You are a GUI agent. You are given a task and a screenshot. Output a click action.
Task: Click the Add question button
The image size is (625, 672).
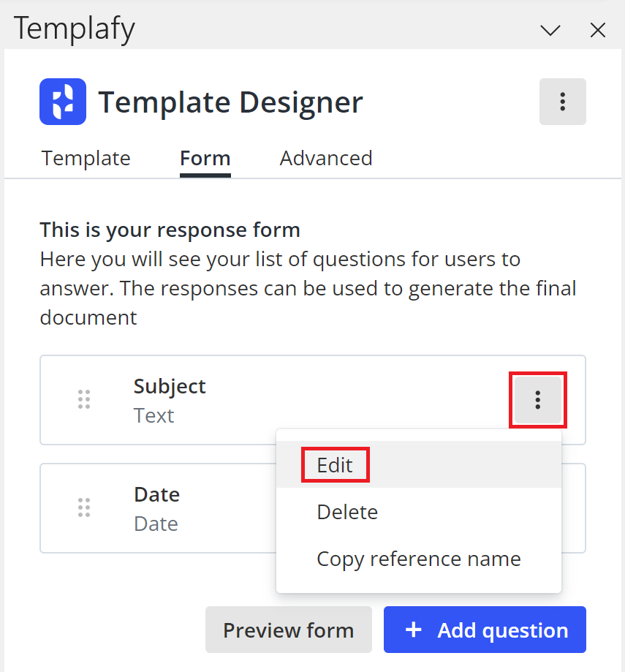[485, 630]
